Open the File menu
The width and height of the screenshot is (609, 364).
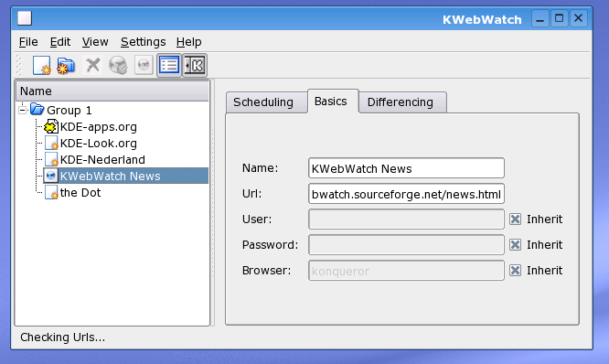28,42
